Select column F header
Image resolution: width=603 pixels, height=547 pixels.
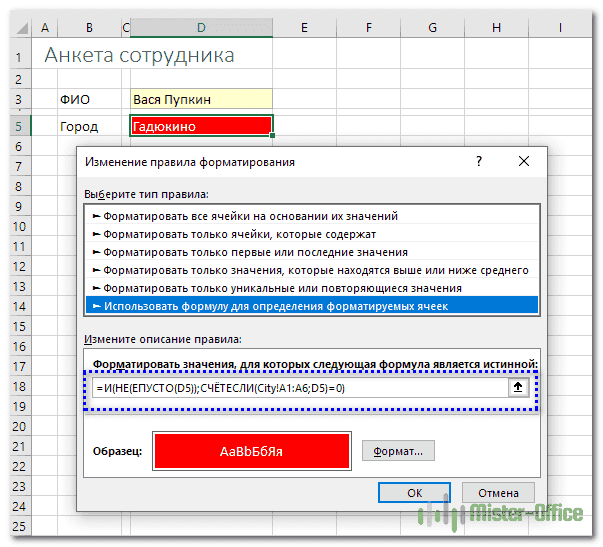[x=368, y=28]
